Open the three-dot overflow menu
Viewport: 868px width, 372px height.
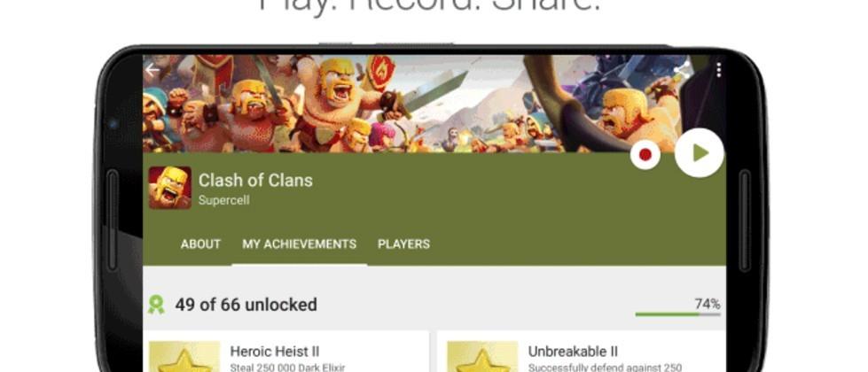(x=718, y=70)
